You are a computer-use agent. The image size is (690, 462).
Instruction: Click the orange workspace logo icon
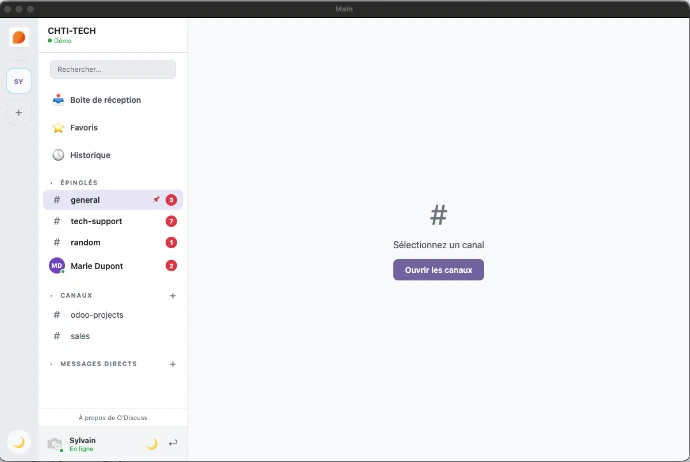[x=18, y=37]
